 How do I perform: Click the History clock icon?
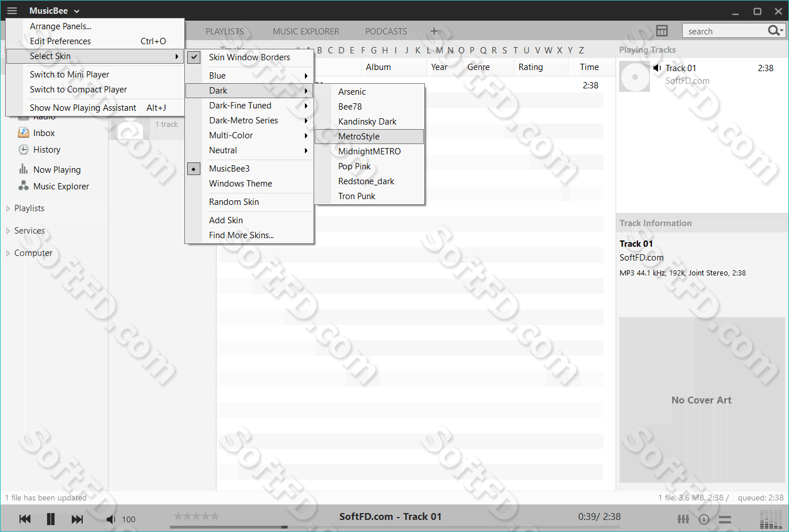point(24,150)
